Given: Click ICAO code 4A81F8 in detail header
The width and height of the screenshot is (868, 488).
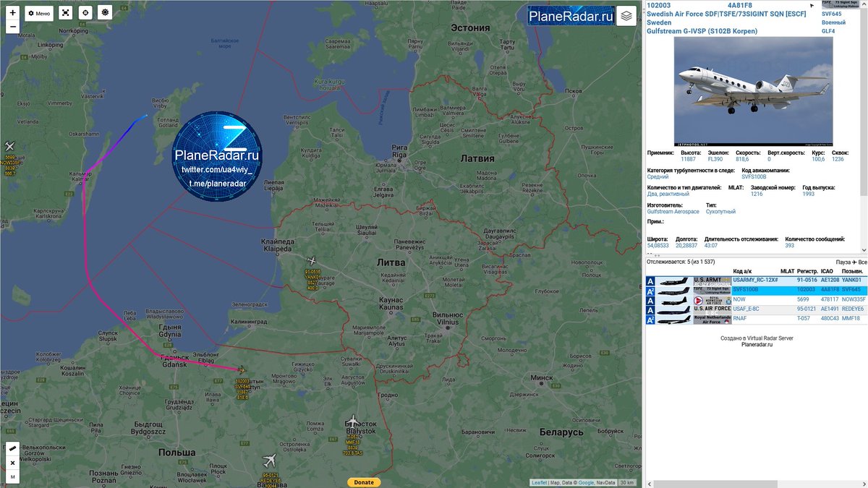Looking at the screenshot, I should tap(739, 5).
